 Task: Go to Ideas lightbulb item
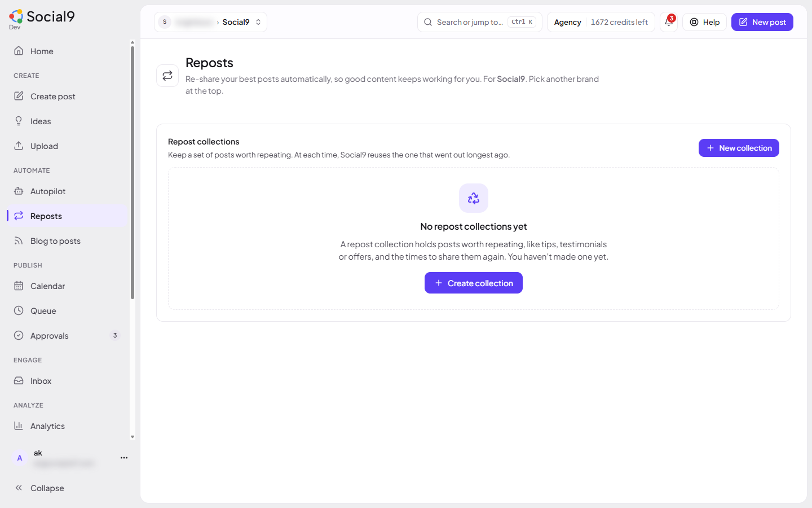point(68,121)
